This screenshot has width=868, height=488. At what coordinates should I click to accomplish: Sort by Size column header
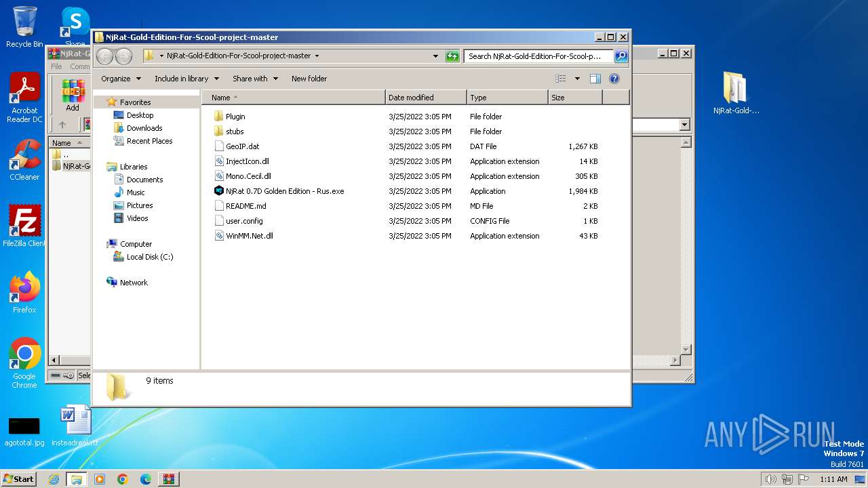click(x=575, y=98)
